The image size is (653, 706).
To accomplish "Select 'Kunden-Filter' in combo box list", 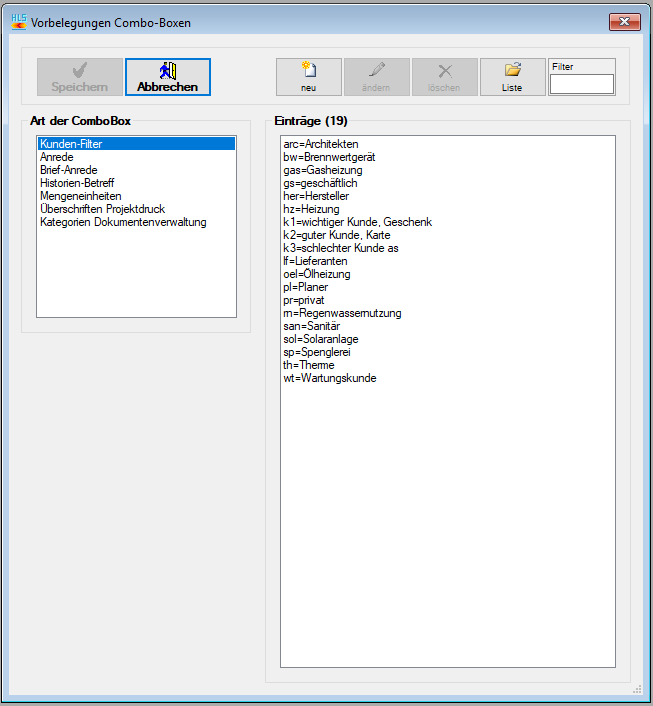I will [x=71, y=144].
